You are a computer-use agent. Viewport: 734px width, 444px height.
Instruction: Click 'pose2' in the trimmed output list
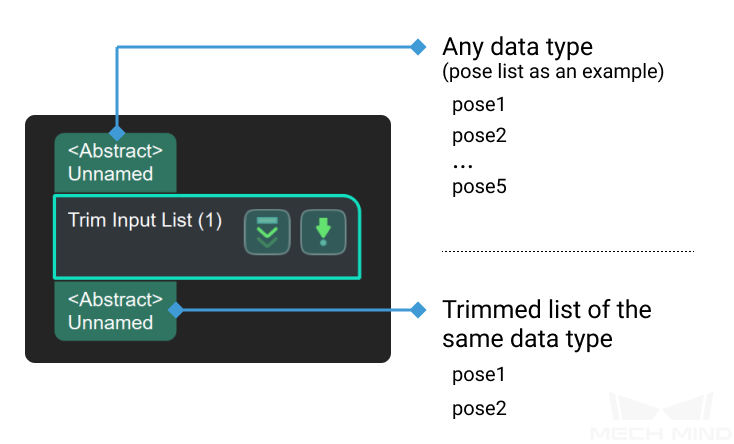[479, 408]
